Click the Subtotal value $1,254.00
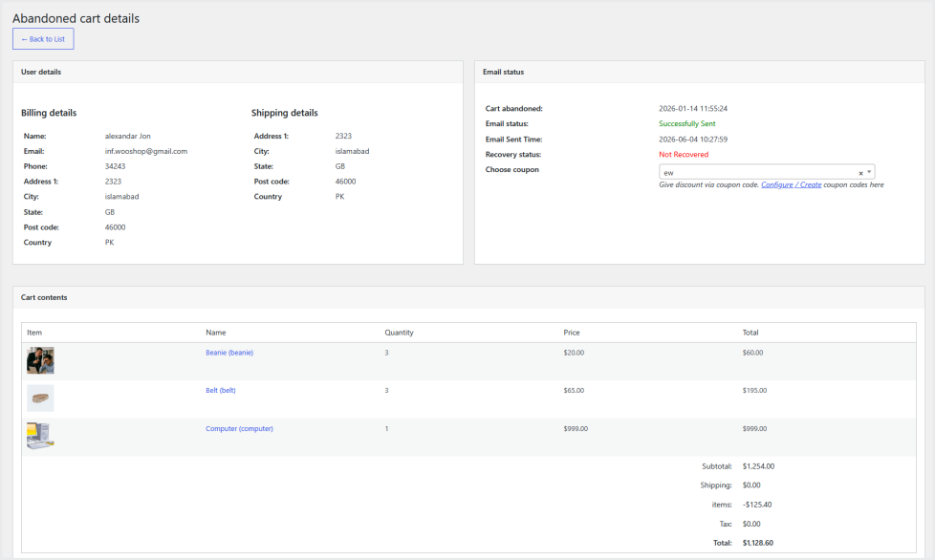The width and height of the screenshot is (935, 560). tap(758, 466)
